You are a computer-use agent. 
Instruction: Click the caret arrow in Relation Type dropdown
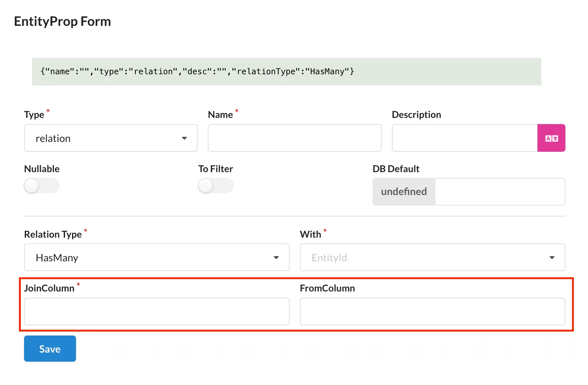point(276,258)
